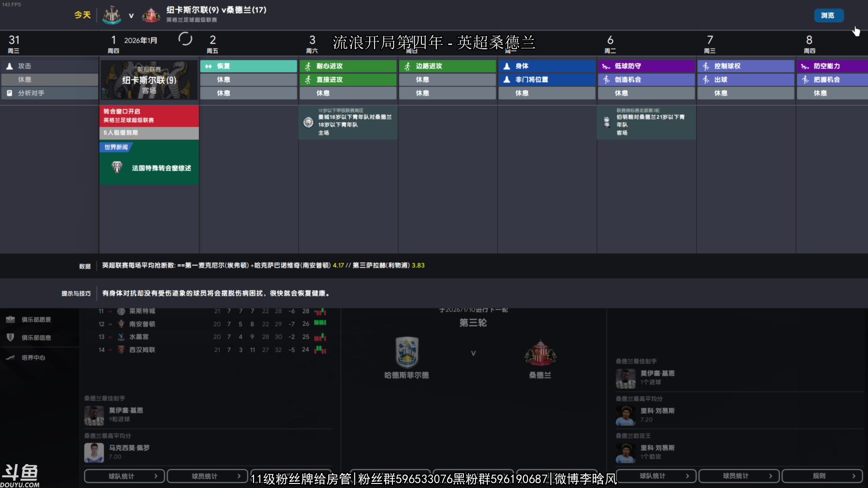Select 西汉姆联 in league table
868x488 pixels.
tap(142, 350)
